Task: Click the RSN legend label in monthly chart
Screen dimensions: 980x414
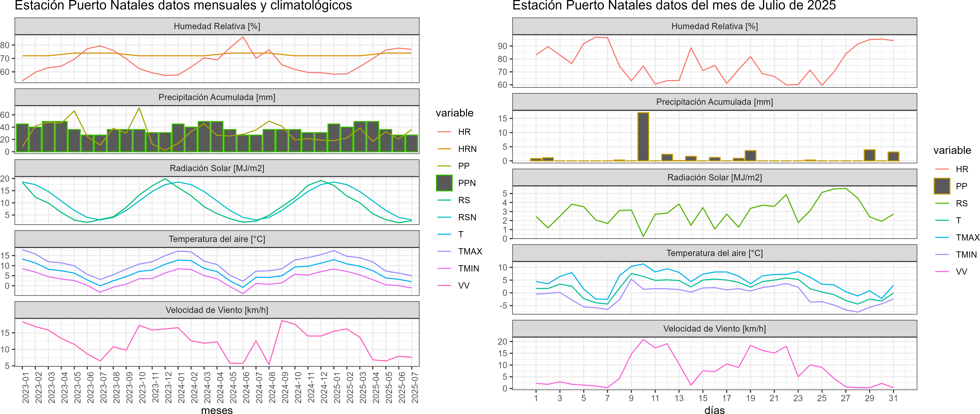Action: click(x=467, y=217)
